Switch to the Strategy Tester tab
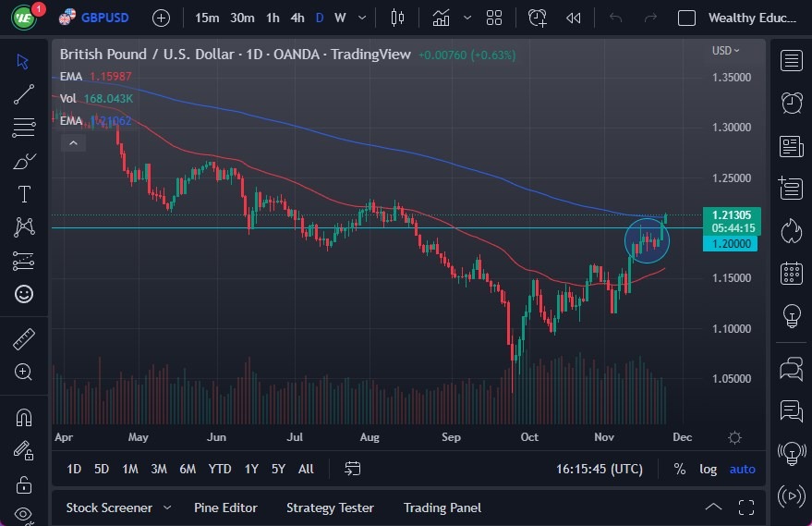Image resolution: width=812 pixels, height=526 pixels. tap(330, 508)
